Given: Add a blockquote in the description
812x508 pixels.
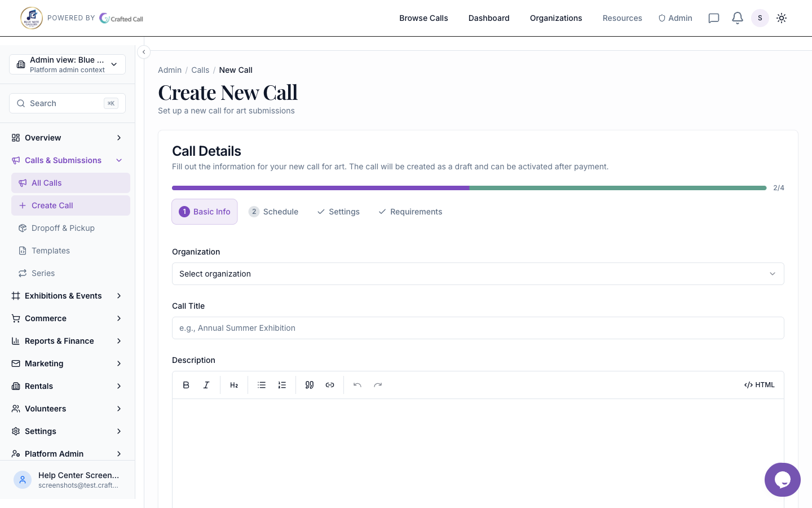Looking at the screenshot, I should 310,385.
